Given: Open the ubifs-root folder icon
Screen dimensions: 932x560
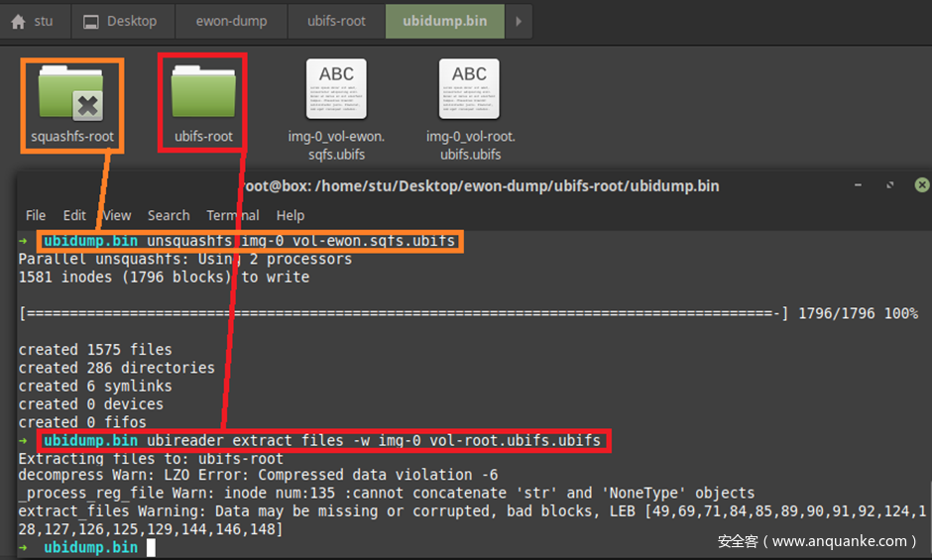Looking at the screenshot, I should (203, 91).
